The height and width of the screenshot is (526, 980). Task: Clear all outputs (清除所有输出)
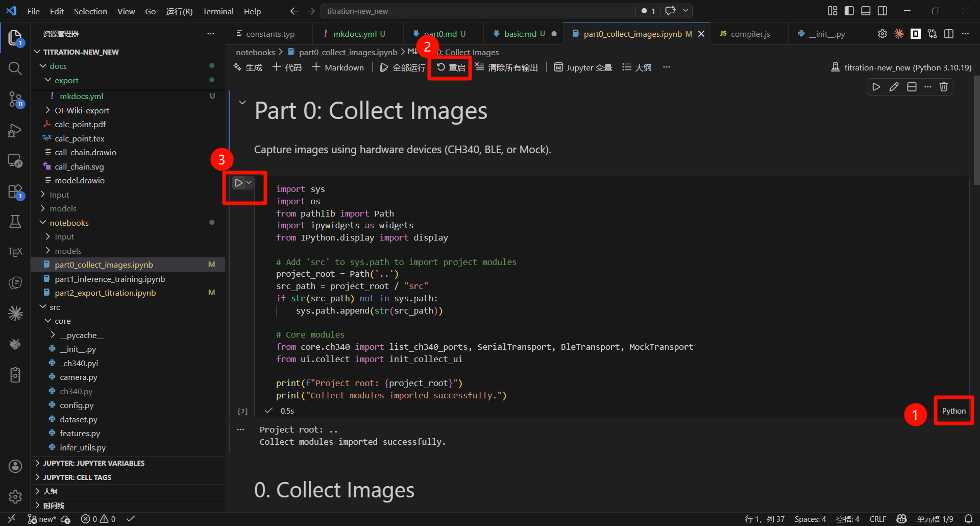[506, 67]
